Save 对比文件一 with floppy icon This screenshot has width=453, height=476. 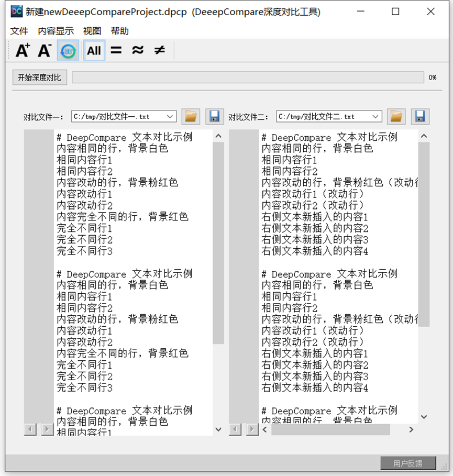(x=215, y=116)
